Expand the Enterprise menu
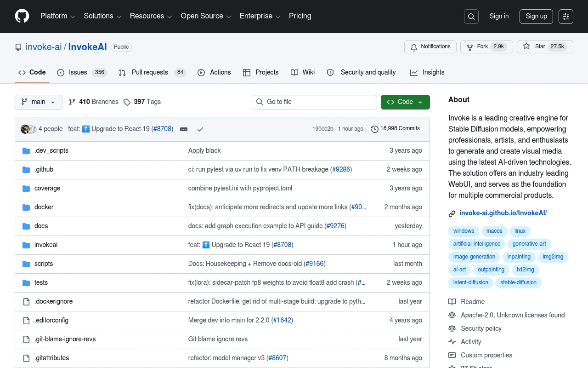The width and height of the screenshot is (588, 368). pyautogui.click(x=260, y=16)
